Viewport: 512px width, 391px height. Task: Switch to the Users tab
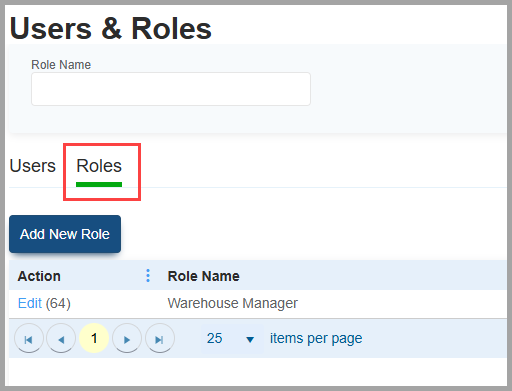pos(33,166)
